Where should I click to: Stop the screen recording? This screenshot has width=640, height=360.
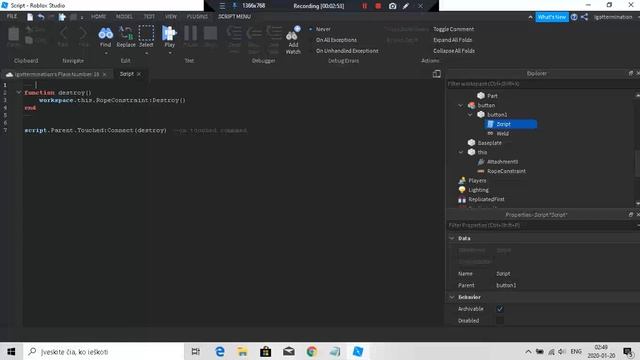tap(378, 6)
